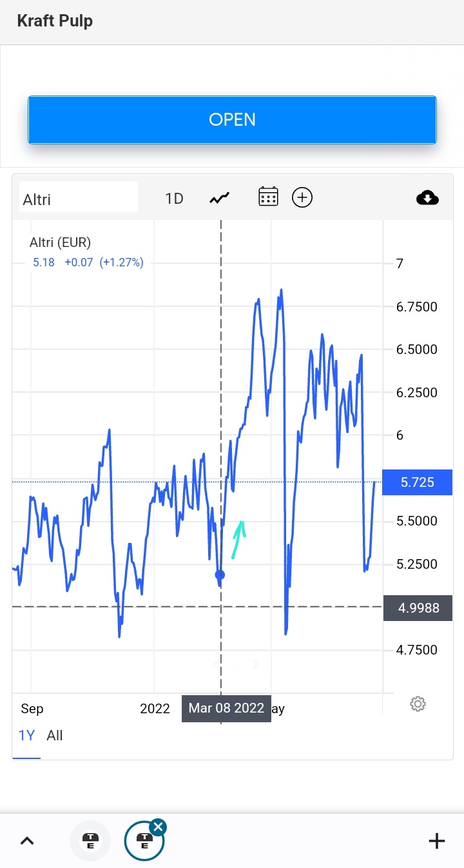Switch to the first TE browser tab
This screenshot has width=464, height=868.
click(90, 841)
